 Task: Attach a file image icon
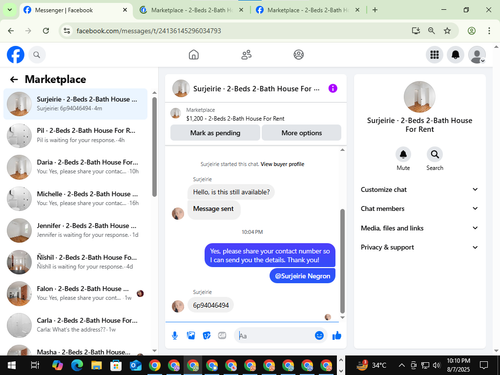click(x=191, y=336)
